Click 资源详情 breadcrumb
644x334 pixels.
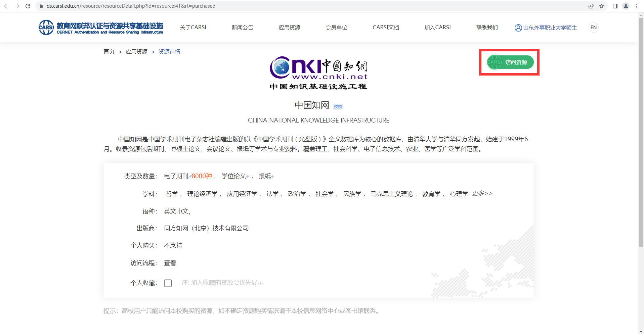(x=169, y=51)
